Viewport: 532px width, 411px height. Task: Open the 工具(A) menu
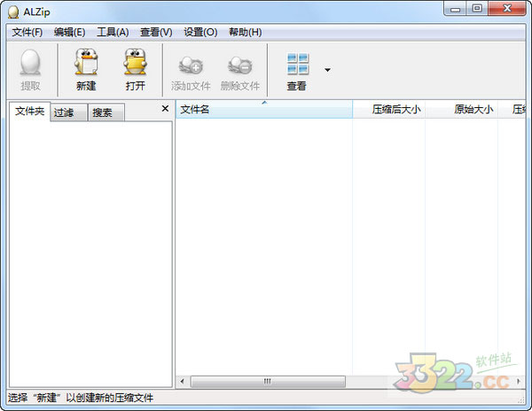113,32
